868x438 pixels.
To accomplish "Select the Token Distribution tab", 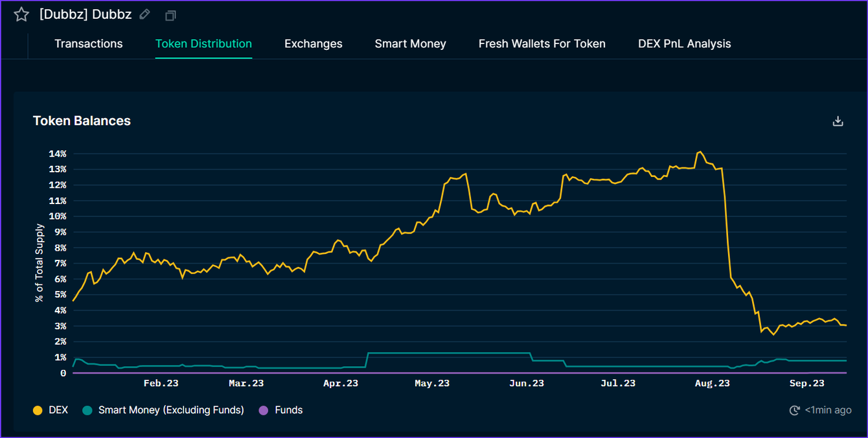I will [x=203, y=43].
